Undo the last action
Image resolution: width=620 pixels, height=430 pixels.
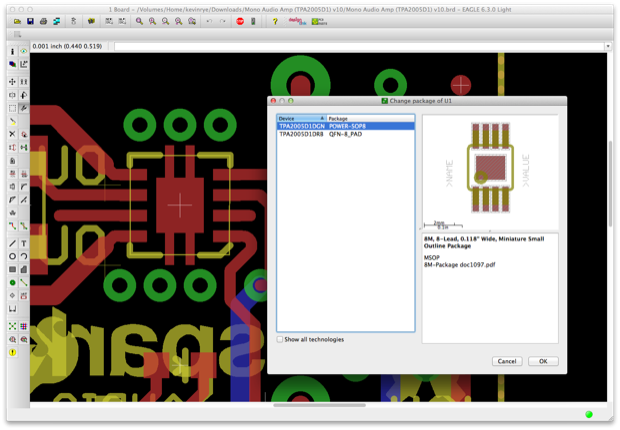[x=210, y=21]
